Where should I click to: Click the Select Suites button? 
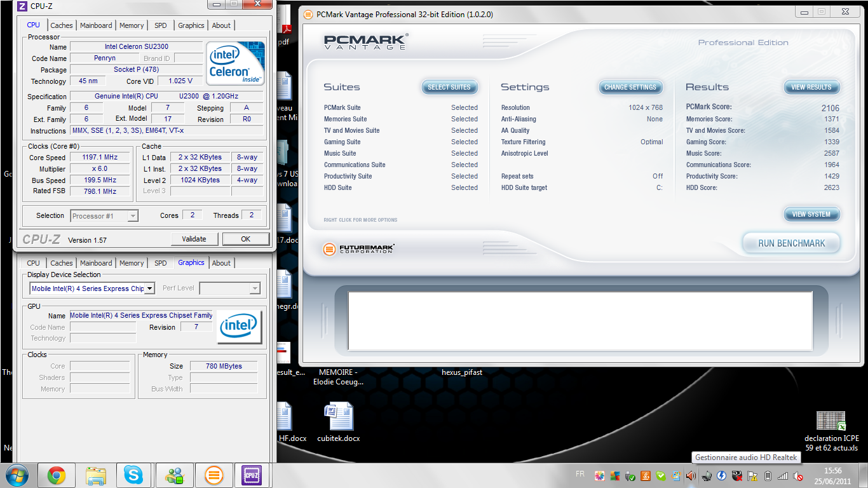pyautogui.click(x=449, y=87)
